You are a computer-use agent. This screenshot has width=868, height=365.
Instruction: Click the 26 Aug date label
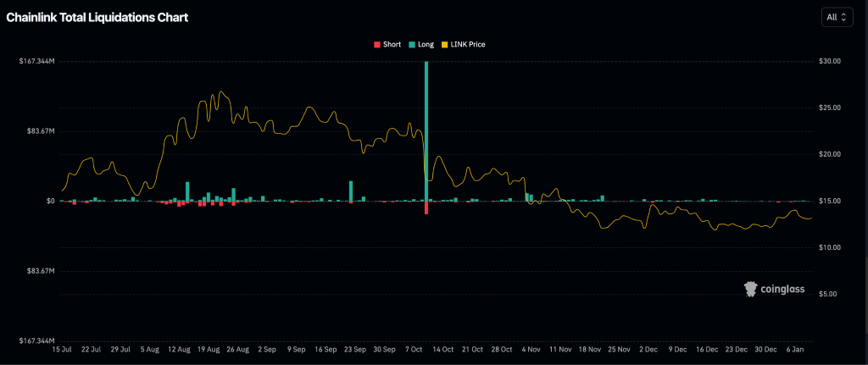pos(237,350)
